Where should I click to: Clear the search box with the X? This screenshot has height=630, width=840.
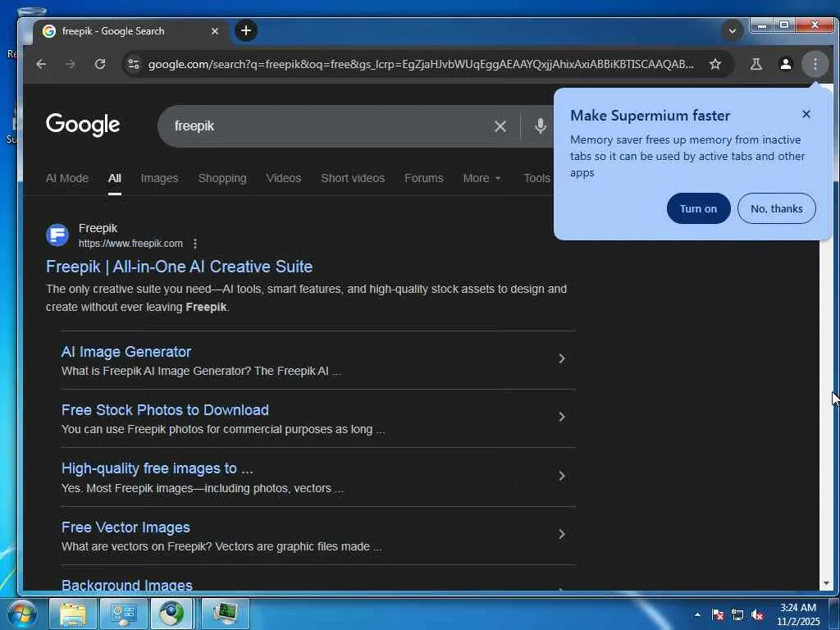coord(500,126)
